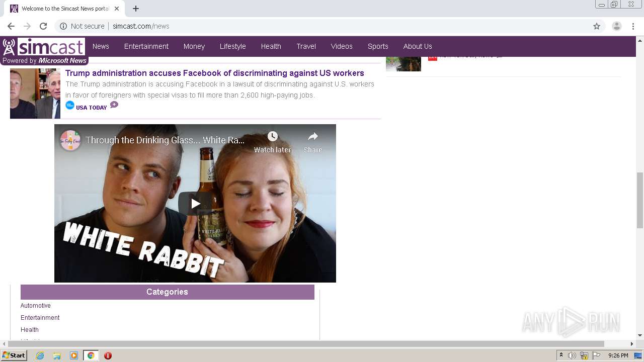
Task: Go back using browser back arrow
Action: [x=11, y=26]
